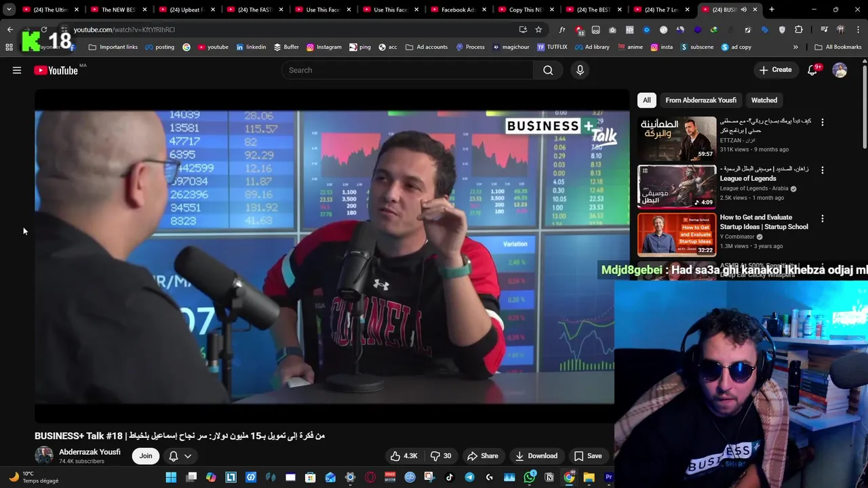The width and height of the screenshot is (868, 488).
Task: Open the posting bookmark
Action: [159, 47]
